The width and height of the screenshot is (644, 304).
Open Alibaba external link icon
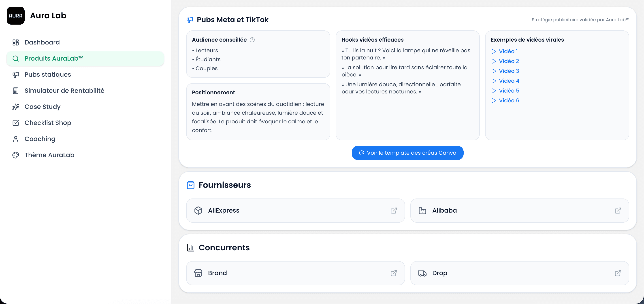pyautogui.click(x=618, y=211)
